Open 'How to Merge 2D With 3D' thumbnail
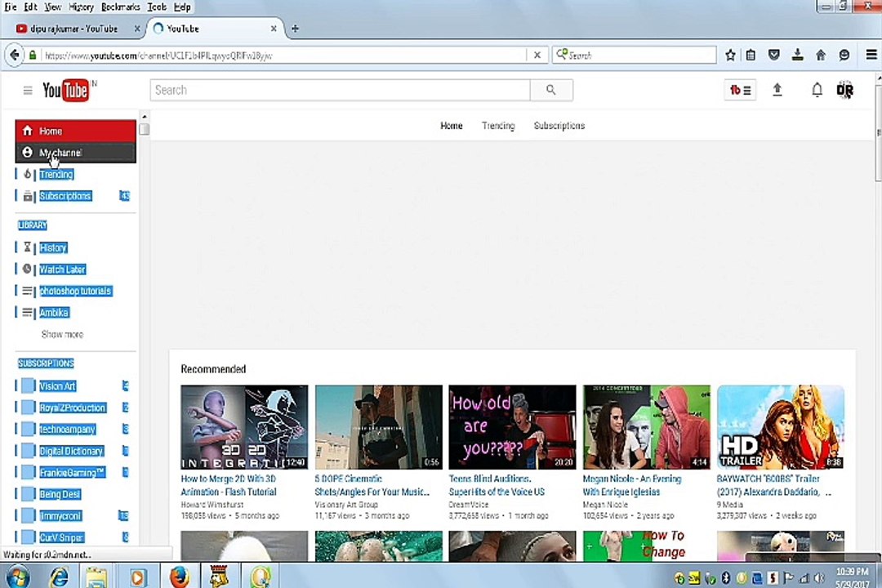The width and height of the screenshot is (882, 588). click(x=244, y=427)
